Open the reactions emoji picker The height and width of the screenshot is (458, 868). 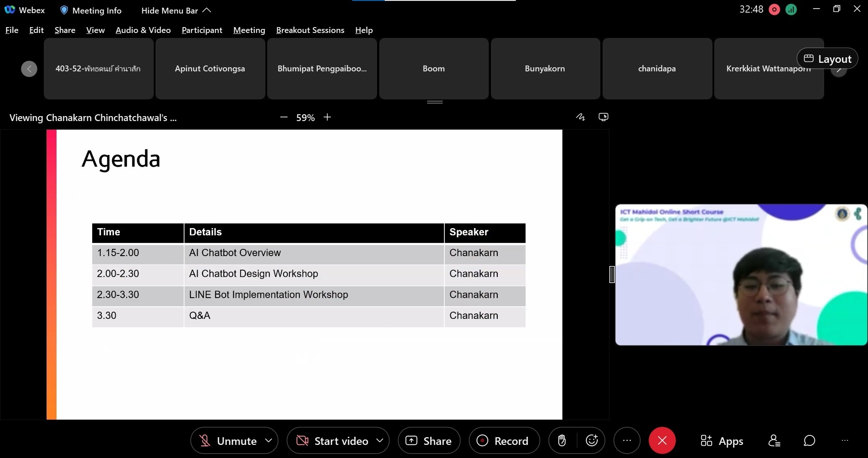pos(592,440)
